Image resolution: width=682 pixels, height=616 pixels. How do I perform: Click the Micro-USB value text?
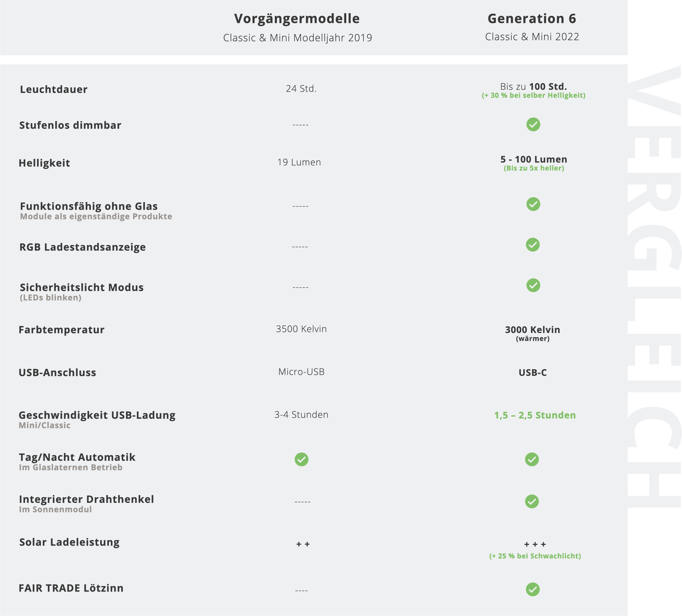point(301,372)
